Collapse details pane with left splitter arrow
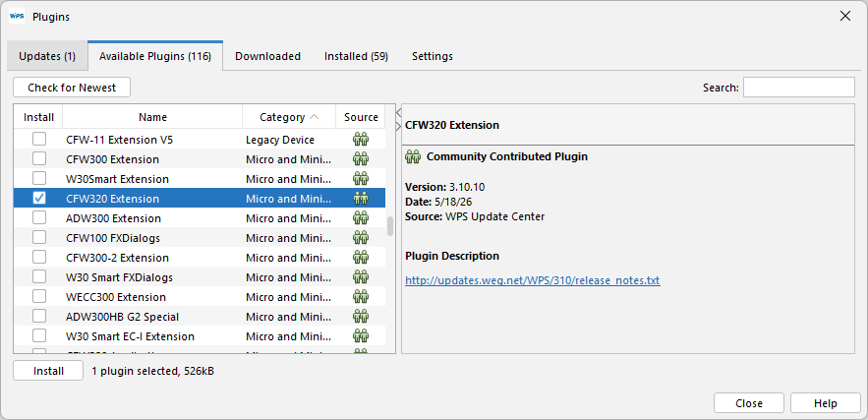 tap(398, 112)
